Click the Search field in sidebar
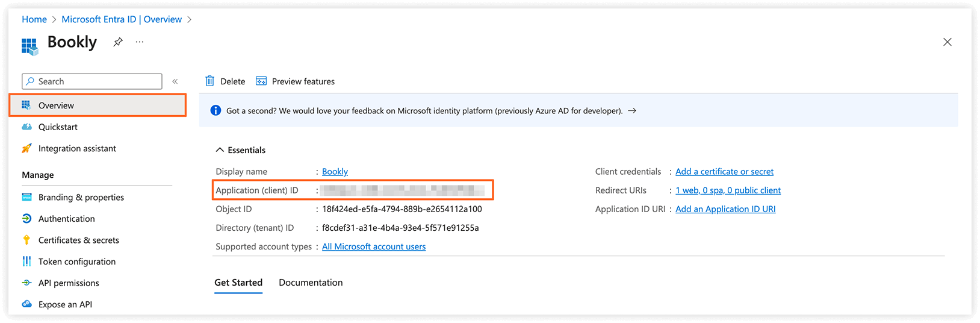 tap(92, 81)
